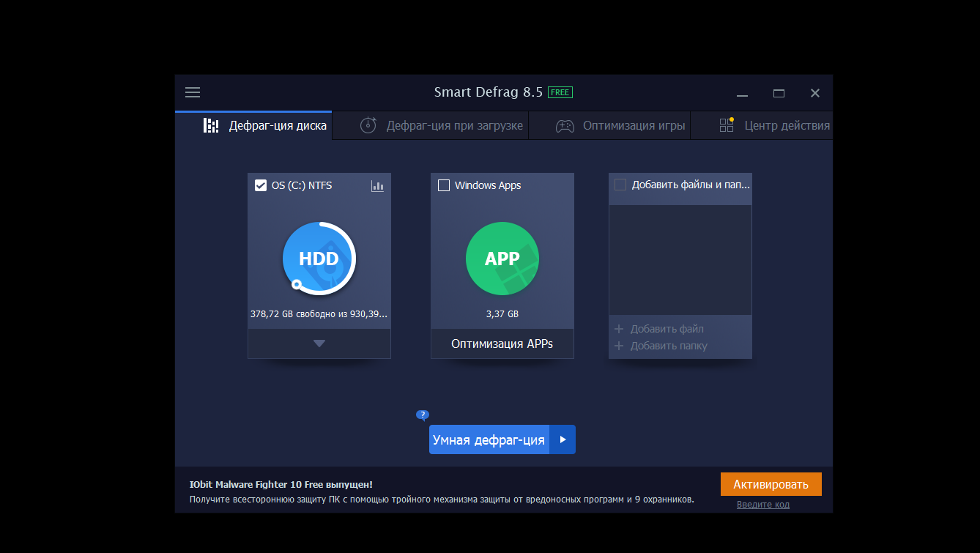Image resolution: width=980 pixels, height=553 pixels.
Task: Click the orange Активировать button
Action: tap(771, 484)
